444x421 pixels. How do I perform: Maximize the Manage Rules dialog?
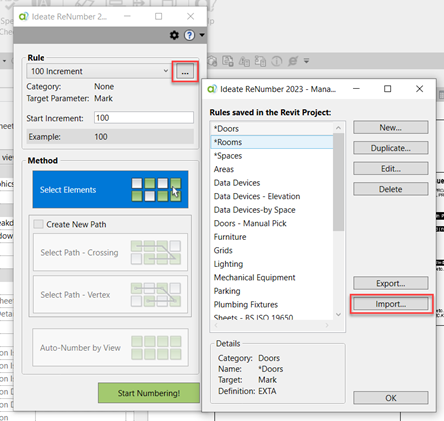(387, 89)
